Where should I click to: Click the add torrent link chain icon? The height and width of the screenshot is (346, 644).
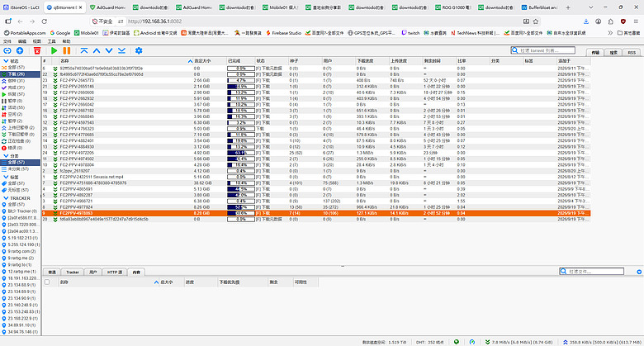pyautogui.click(x=7, y=50)
